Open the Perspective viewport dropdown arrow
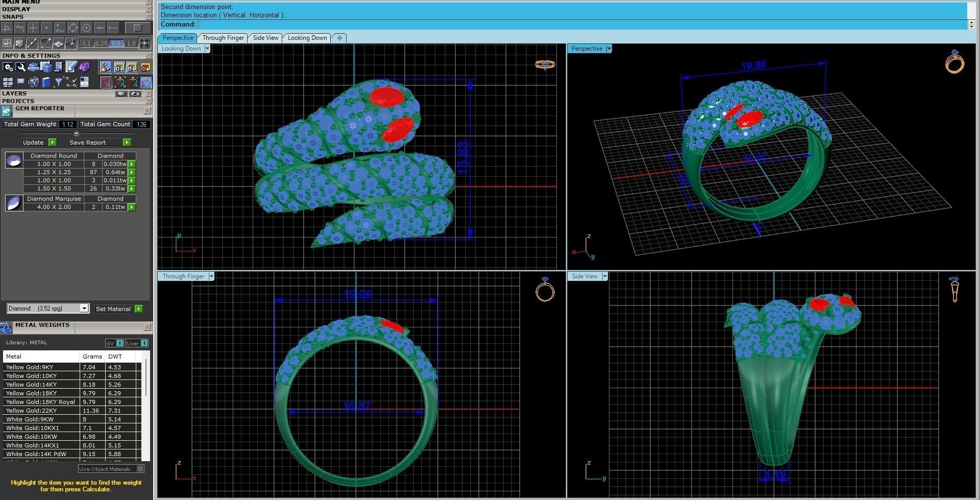 tap(609, 49)
